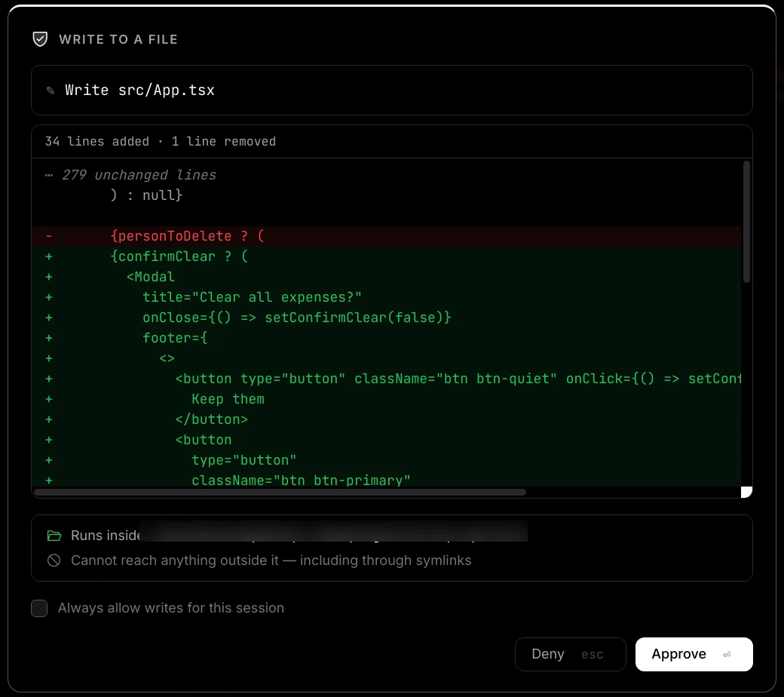
Task: Click the line className="btn btn-primary"
Action: tap(387, 480)
